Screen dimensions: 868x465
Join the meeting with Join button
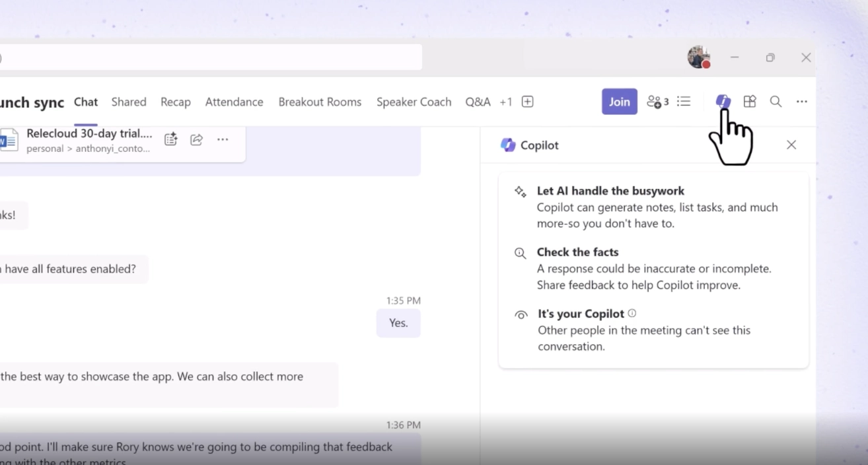pyautogui.click(x=620, y=102)
